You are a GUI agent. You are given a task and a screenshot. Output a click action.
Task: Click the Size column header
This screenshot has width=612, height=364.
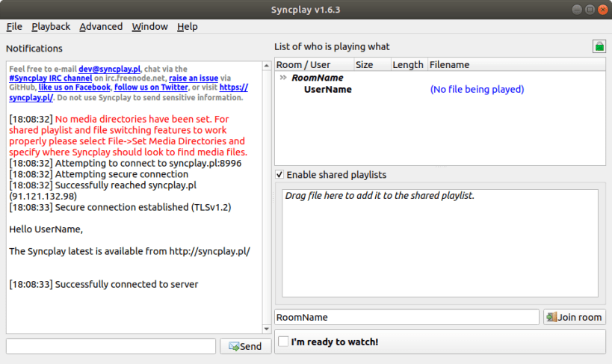[x=372, y=64]
